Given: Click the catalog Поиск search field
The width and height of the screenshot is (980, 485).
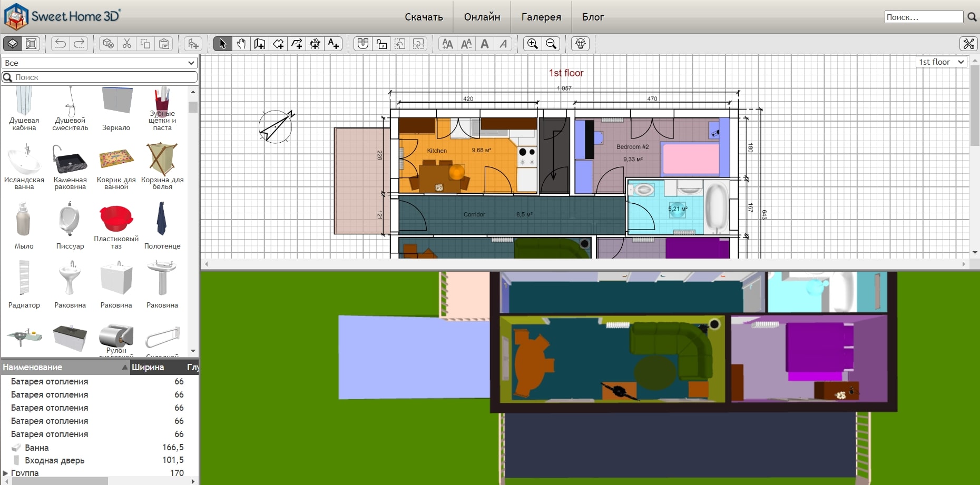Looking at the screenshot, I should (100, 77).
